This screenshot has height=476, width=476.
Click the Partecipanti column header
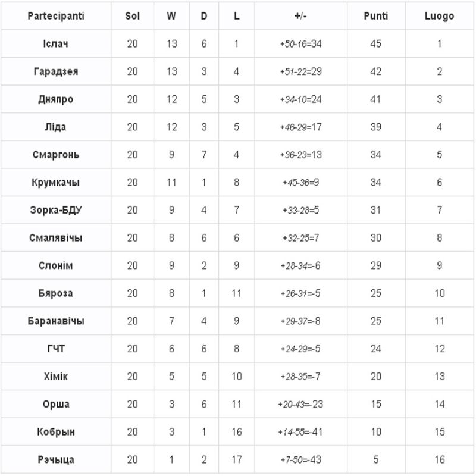tap(56, 16)
